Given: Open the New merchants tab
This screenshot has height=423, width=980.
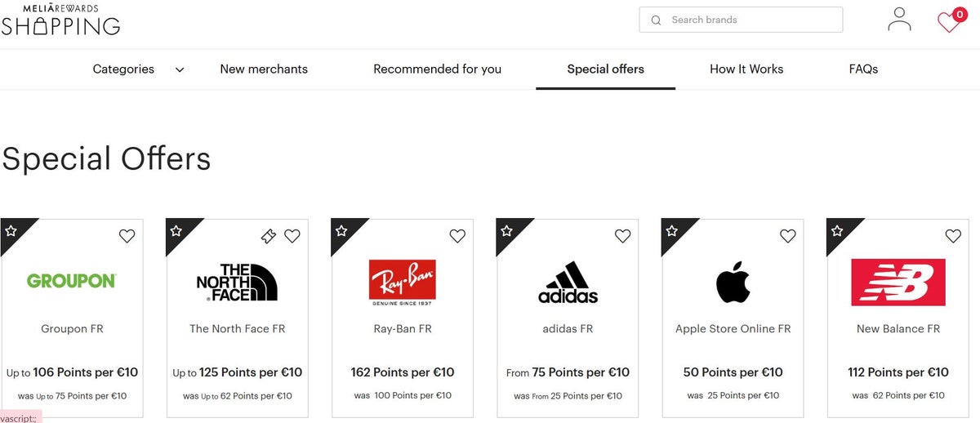Looking at the screenshot, I should coord(264,69).
